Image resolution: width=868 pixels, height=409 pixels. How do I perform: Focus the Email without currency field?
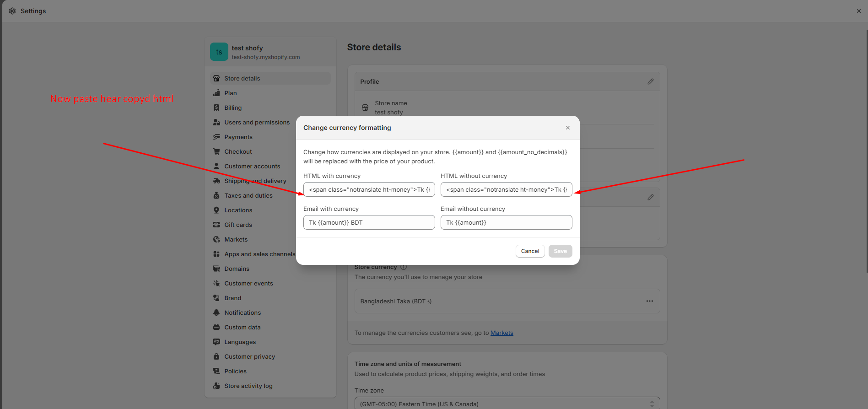506,222
